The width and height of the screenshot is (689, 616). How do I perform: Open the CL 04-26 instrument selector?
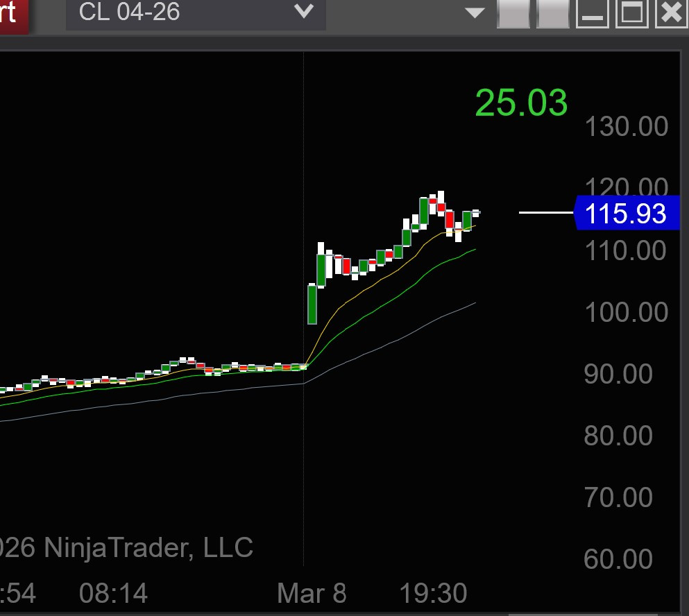[x=180, y=12]
